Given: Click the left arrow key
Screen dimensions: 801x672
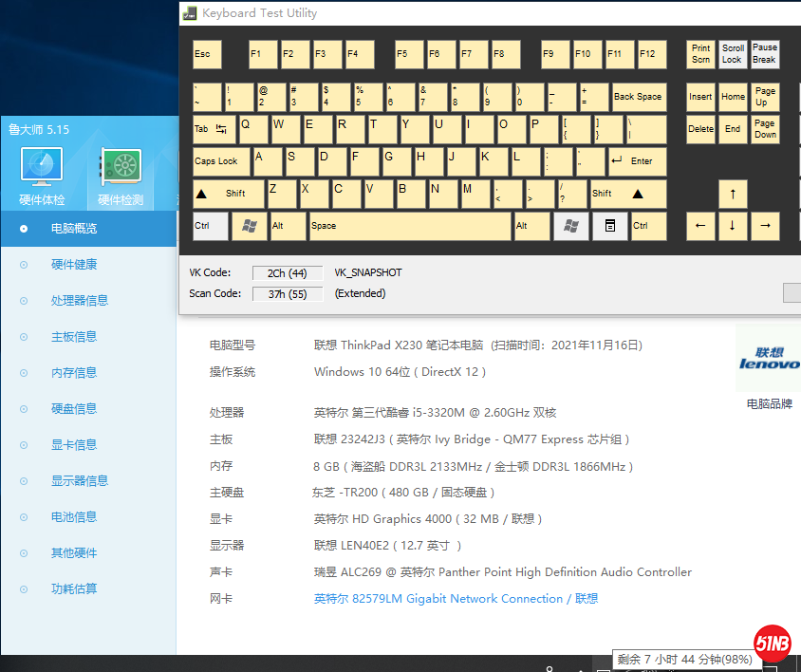Looking at the screenshot, I should (700, 226).
